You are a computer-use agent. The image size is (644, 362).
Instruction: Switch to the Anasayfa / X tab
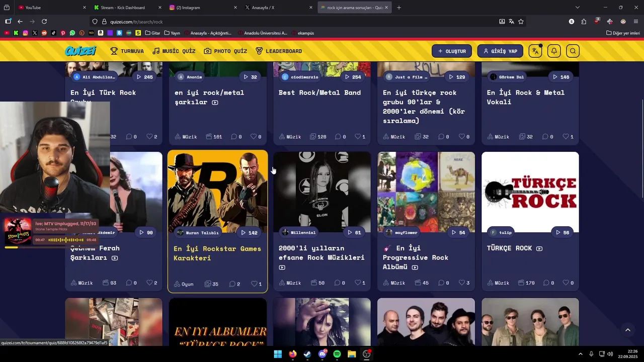click(x=278, y=8)
